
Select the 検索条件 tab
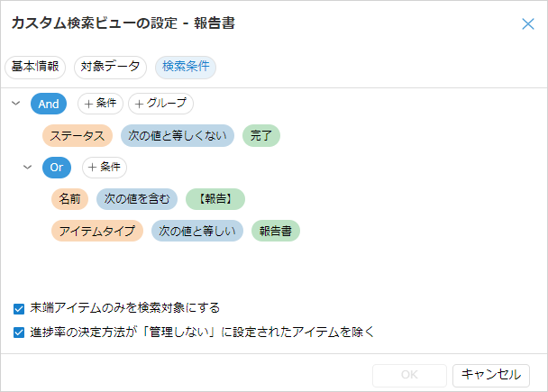[x=186, y=67]
